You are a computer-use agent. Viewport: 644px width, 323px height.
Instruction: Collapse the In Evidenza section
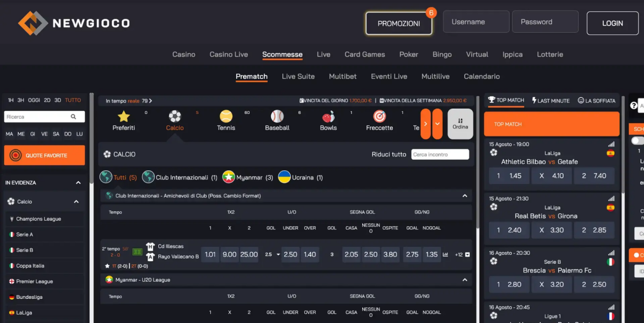78,183
